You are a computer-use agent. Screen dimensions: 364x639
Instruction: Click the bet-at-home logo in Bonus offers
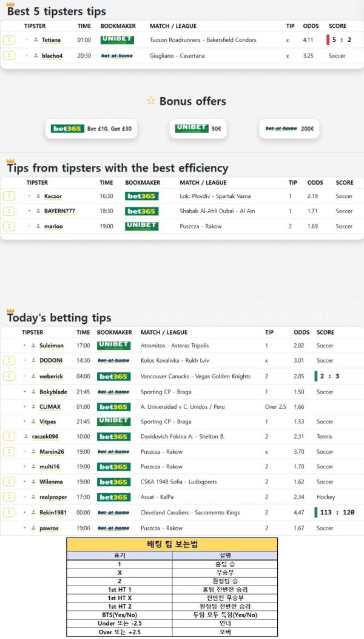pos(281,129)
